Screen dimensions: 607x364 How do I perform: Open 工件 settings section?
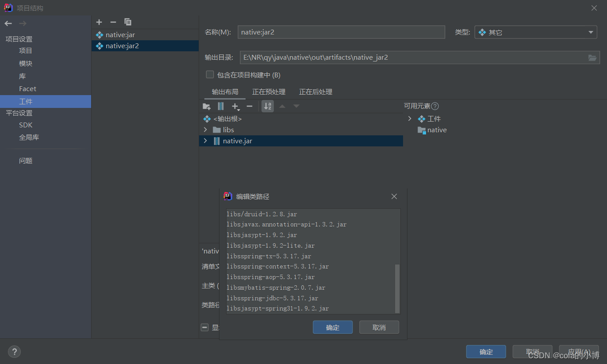[x=46, y=101]
